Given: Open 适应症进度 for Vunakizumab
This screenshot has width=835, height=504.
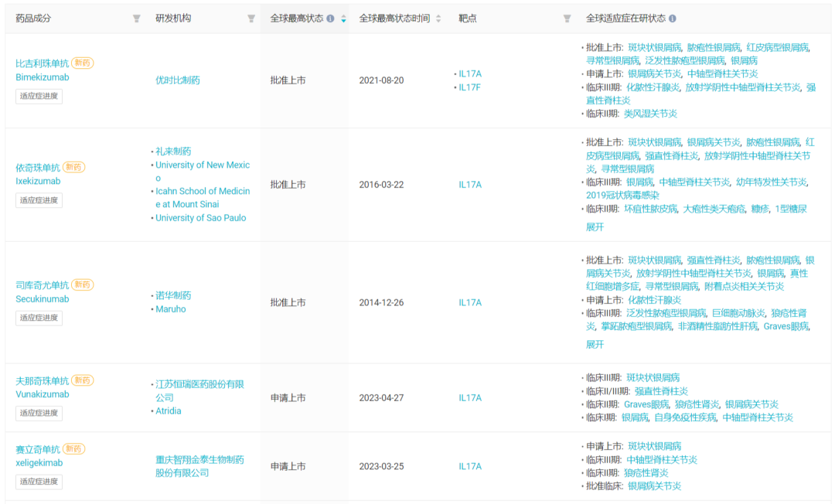Looking at the screenshot, I should pyautogui.click(x=39, y=413).
